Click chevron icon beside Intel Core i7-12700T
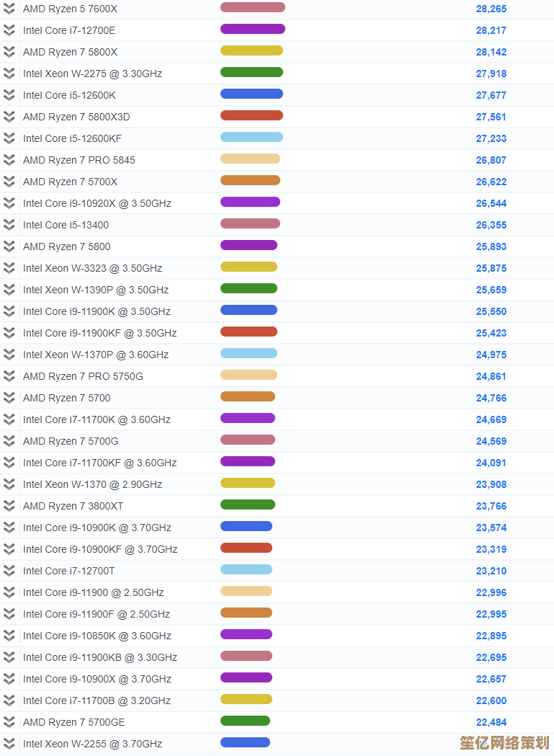This screenshot has width=554, height=756. 9,571
